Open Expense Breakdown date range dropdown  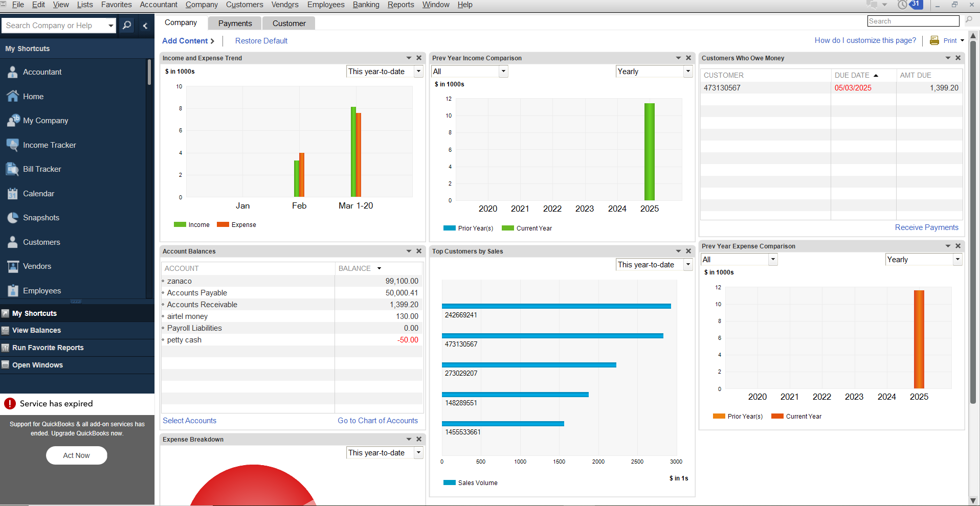(418, 453)
